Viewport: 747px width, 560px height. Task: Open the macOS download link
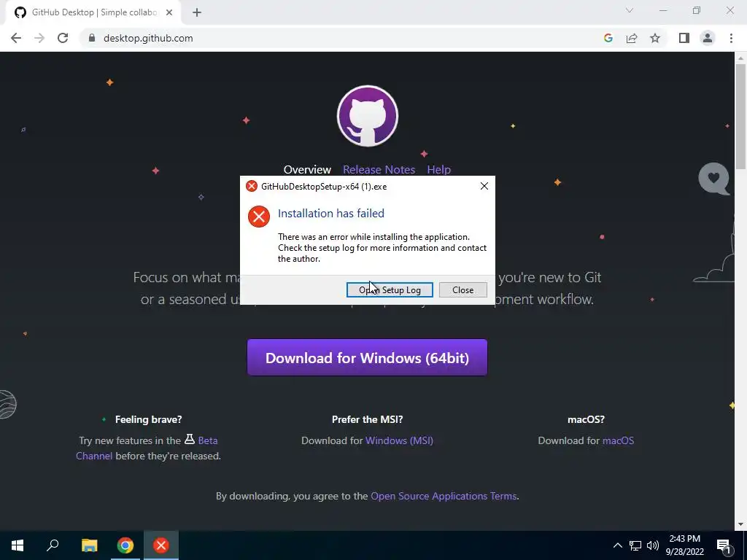(618, 440)
